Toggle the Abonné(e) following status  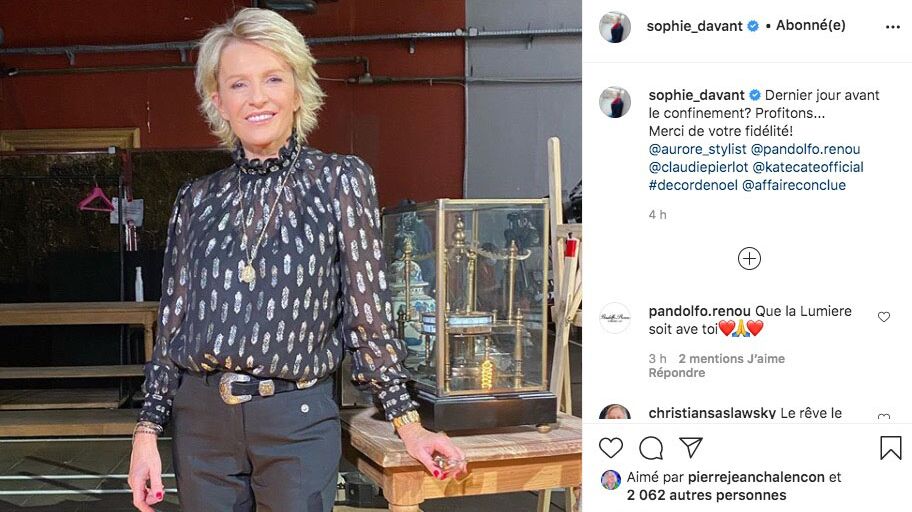[x=810, y=26]
